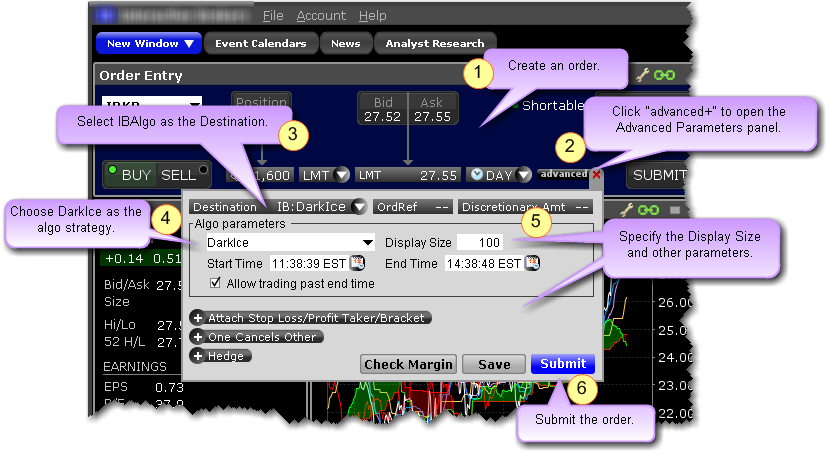Click the blue Submit button
The image size is (827, 452).
tap(563, 364)
